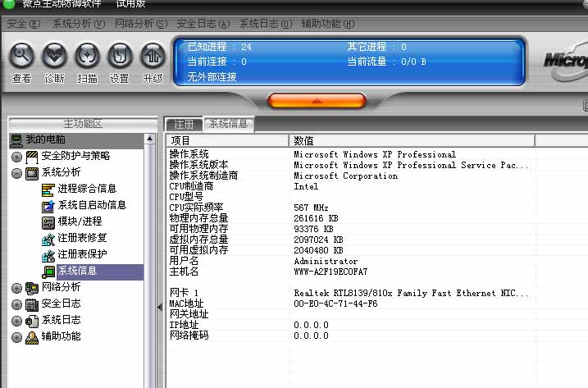This screenshot has height=388, width=588.
Task: Click the 项目 column header
Action: [x=228, y=141]
